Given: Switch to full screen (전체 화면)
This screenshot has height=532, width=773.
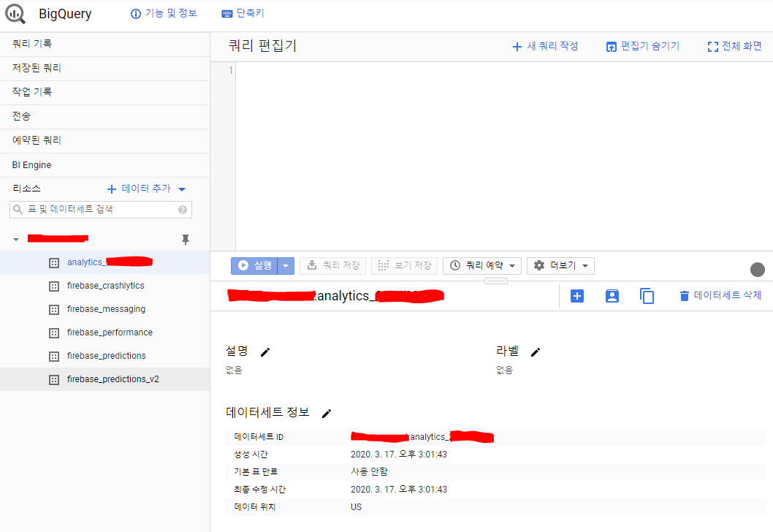Looking at the screenshot, I should [734, 46].
